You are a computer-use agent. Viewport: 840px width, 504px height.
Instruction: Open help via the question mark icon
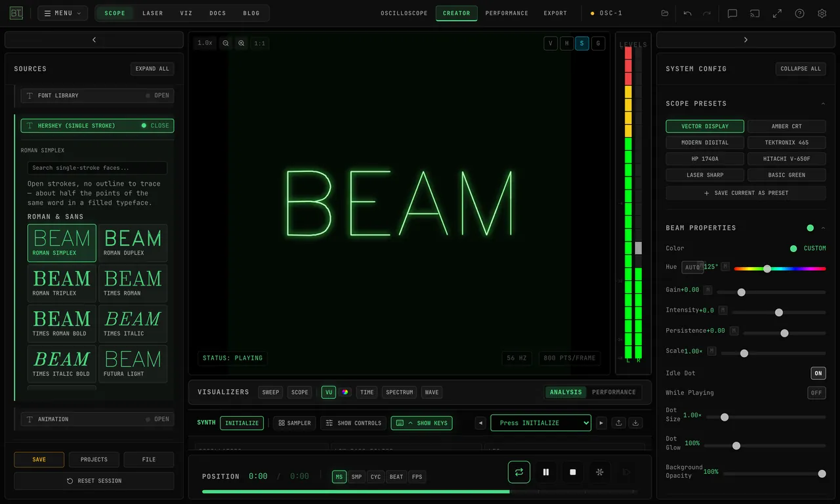click(799, 13)
